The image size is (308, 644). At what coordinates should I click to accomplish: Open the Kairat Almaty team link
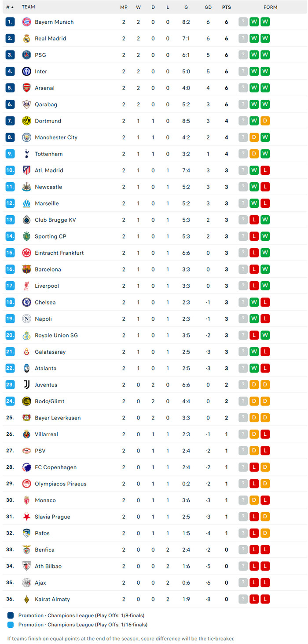click(x=52, y=599)
